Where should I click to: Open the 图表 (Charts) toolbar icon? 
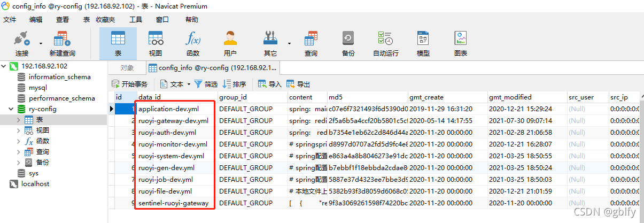[x=461, y=43]
